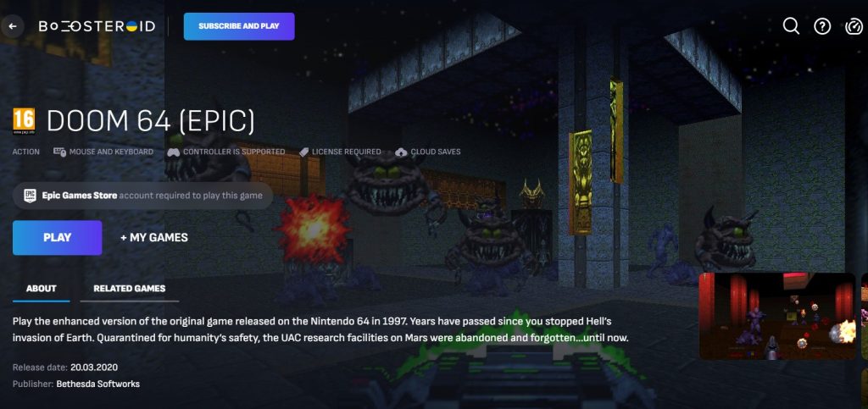This screenshot has width=868, height=409.
Task: Click the controller supported icon
Action: click(x=173, y=152)
